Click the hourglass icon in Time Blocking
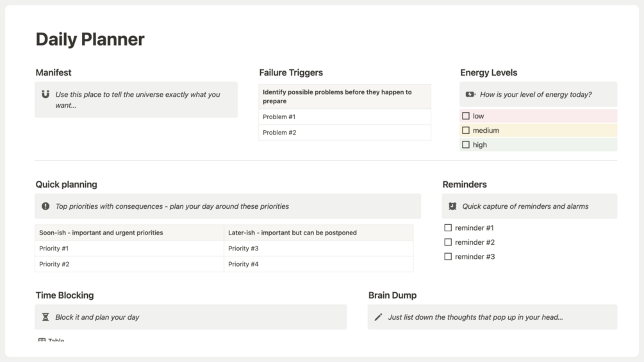The height and width of the screenshot is (362, 644). (45, 317)
